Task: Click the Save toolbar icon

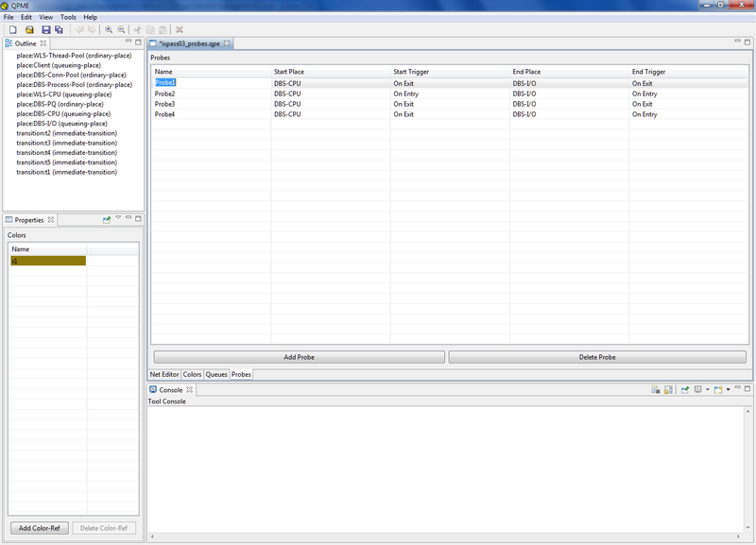Action: click(45, 30)
